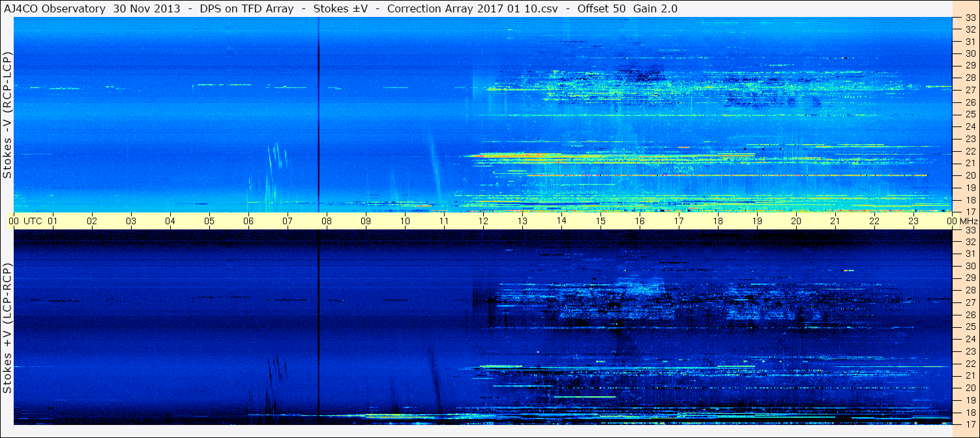
Task: Select the '30 Nov 2013' date in the header
Action: tap(148, 8)
